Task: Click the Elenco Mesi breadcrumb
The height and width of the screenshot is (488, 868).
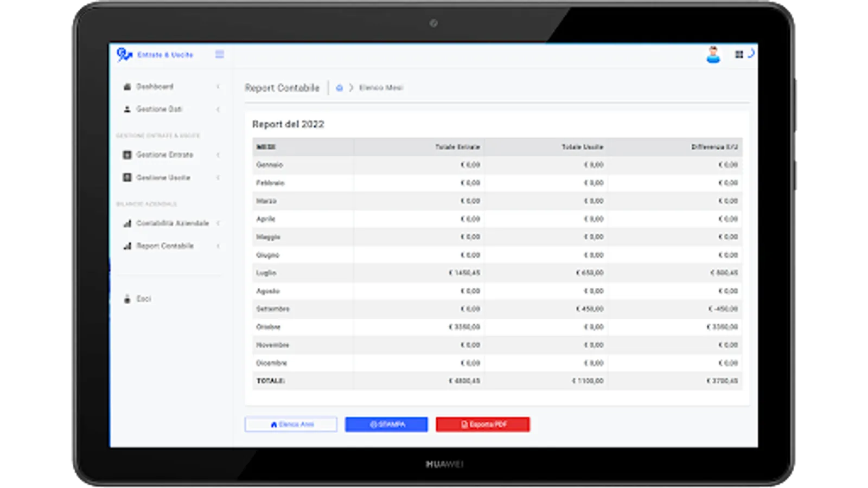Action: click(x=381, y=88)
